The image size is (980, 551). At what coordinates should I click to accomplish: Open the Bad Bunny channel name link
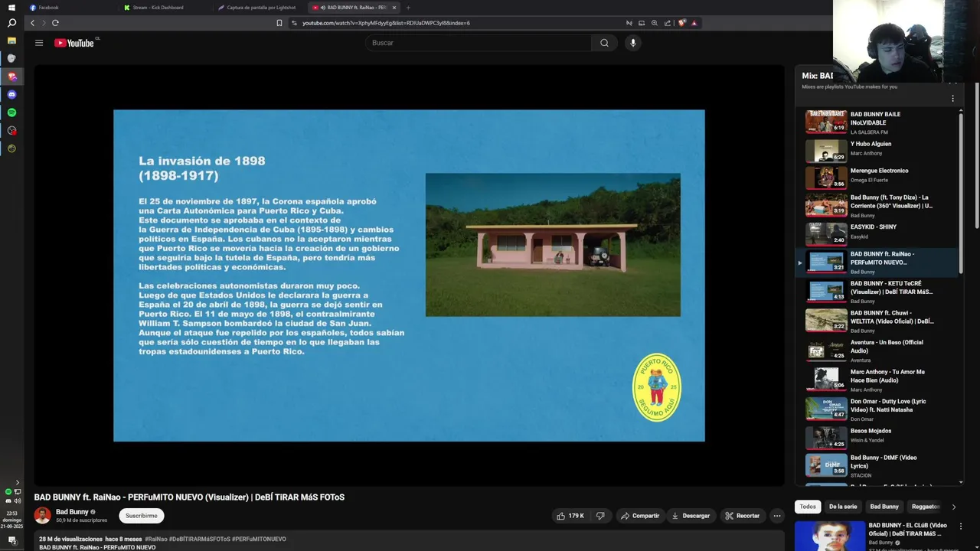(72, 512)
